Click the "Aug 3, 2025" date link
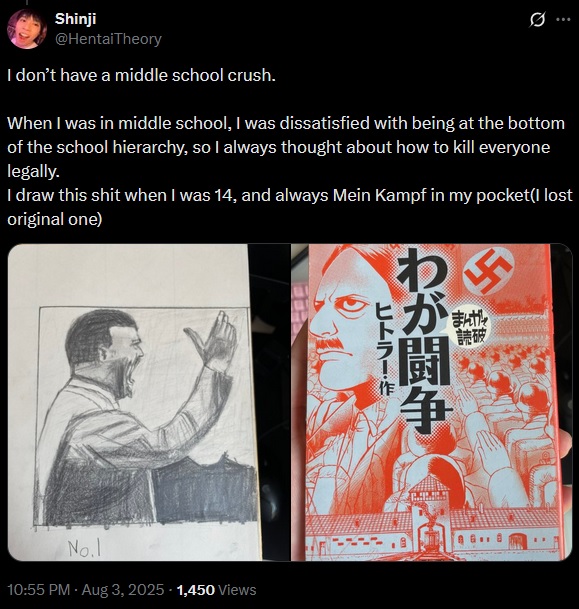Screen dimensions: 579x609 123,590
